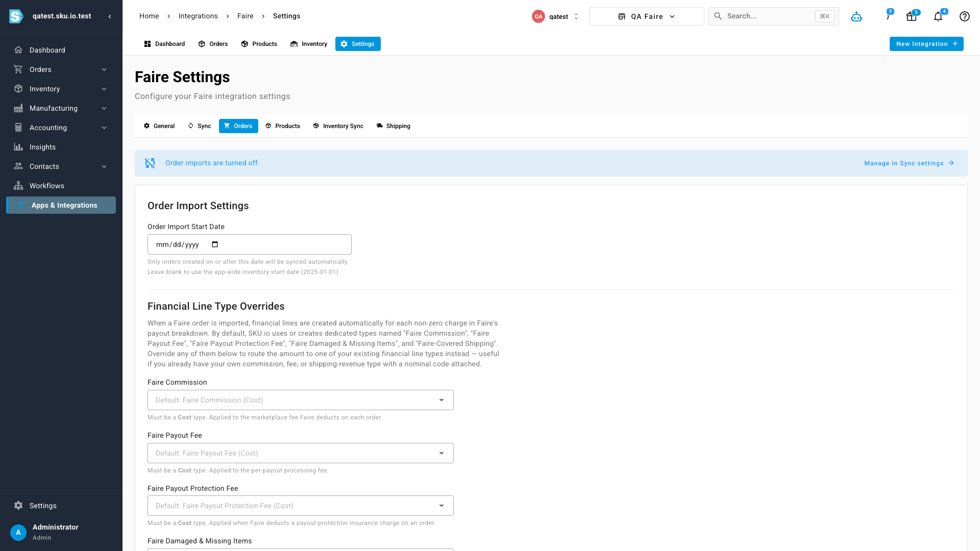980x551 pixels.
Task: Click the Search input box
Action: click(x=774, y=16)
